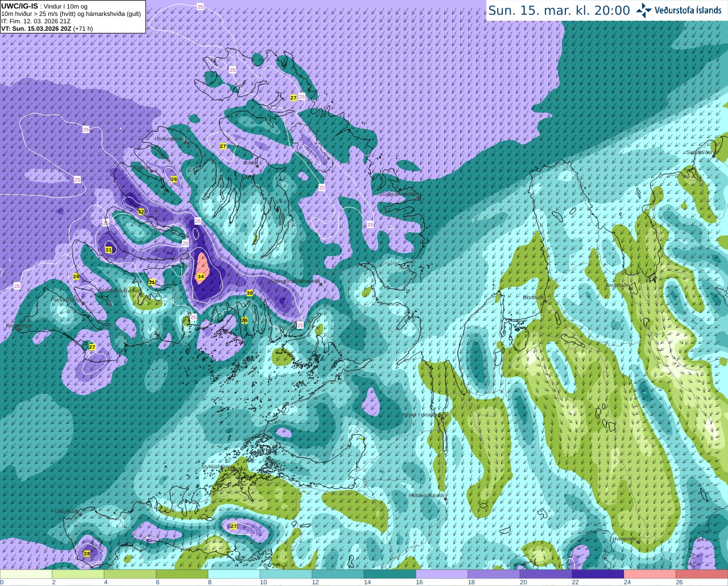
Task: Click the teal 12–14 legend swatch
Action: coord(338,574)
